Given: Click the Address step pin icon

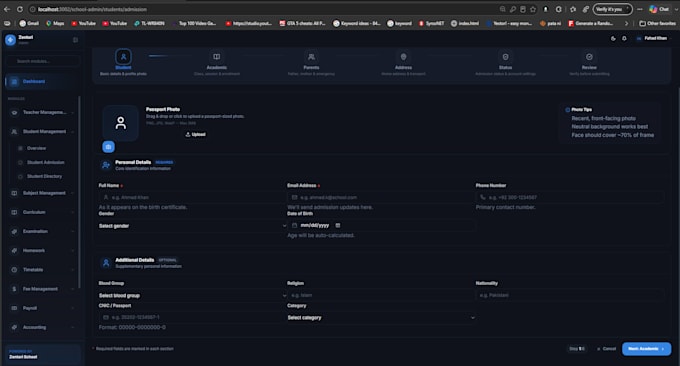Looking at the screenshot, I should coord(403,57).
